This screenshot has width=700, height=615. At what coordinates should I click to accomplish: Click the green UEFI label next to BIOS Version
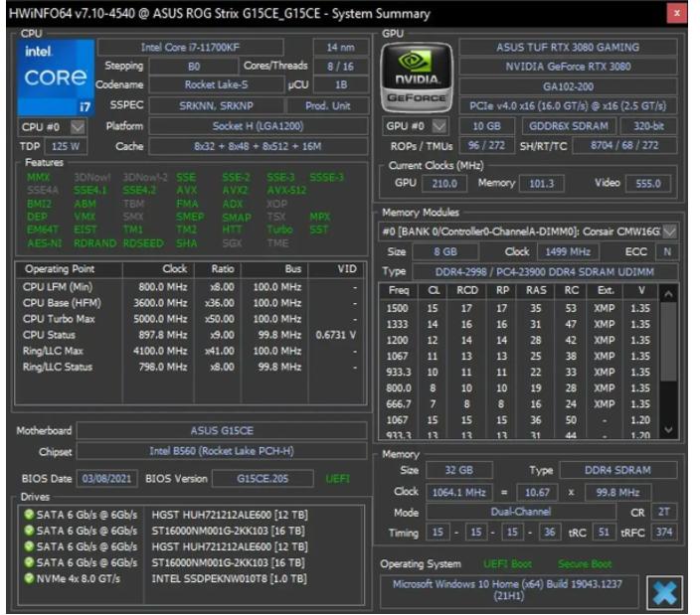coord(337,479)
